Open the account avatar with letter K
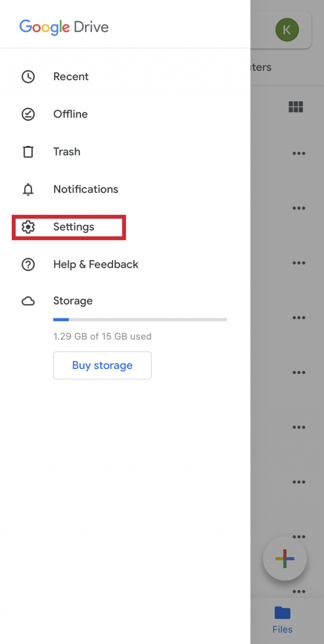Viewport: 324px width, 644px height. [287, 30]
